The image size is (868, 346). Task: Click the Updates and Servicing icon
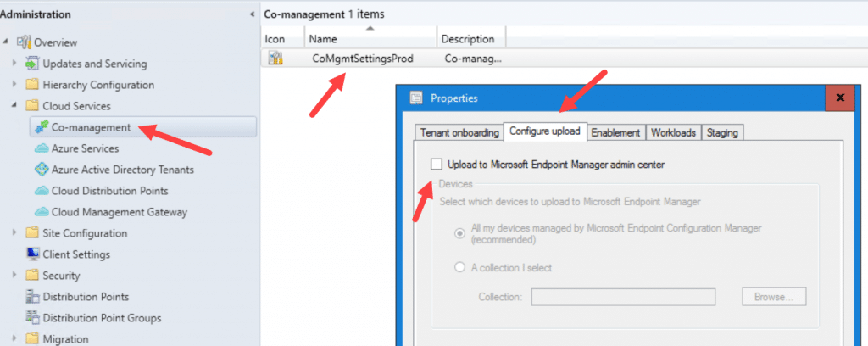pos(32,64)
